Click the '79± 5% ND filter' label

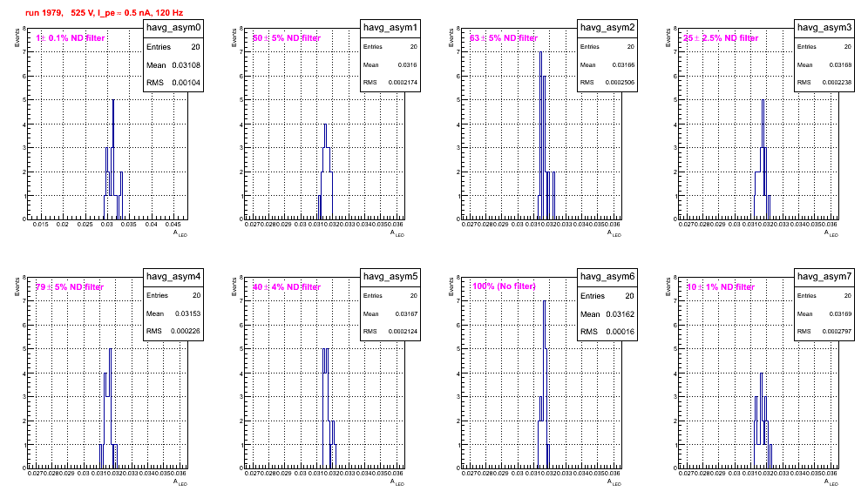click(70, 287)
